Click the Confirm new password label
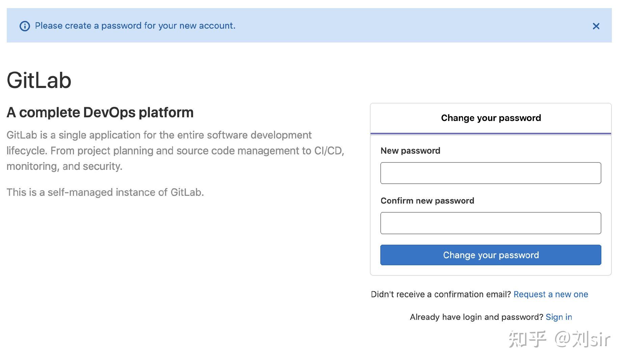626x364 pixels. tap(427, 201)
